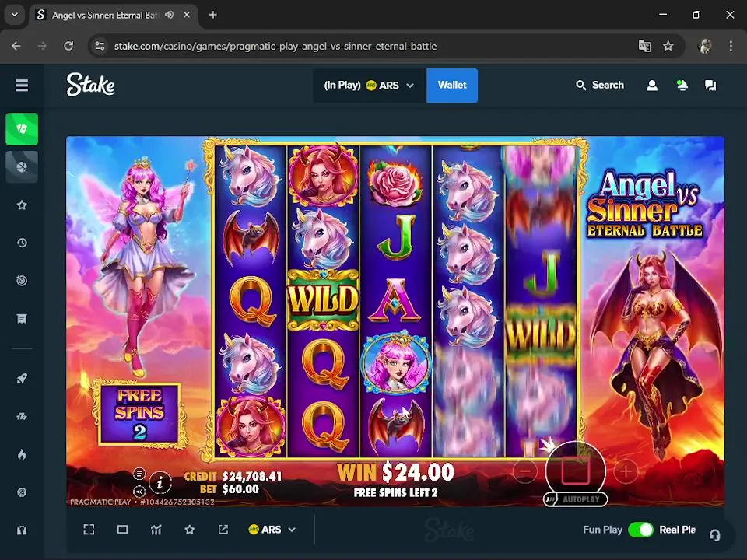747x560 pixels.
Task: Open a new browser tab
Action: tap(213, 15)
